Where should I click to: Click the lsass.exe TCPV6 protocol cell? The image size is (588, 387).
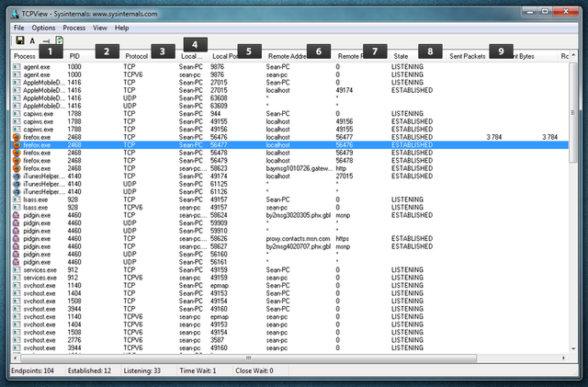point(133,208)
